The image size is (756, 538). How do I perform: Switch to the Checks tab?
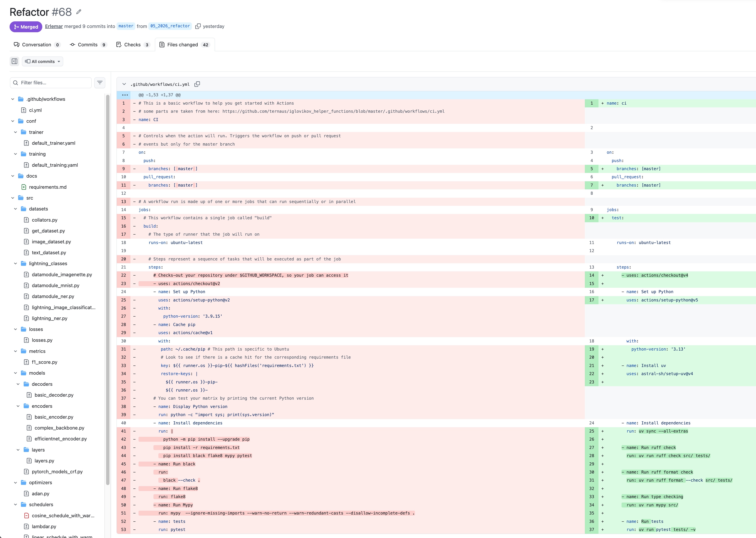pyautogui.click(x=133, y=45)
